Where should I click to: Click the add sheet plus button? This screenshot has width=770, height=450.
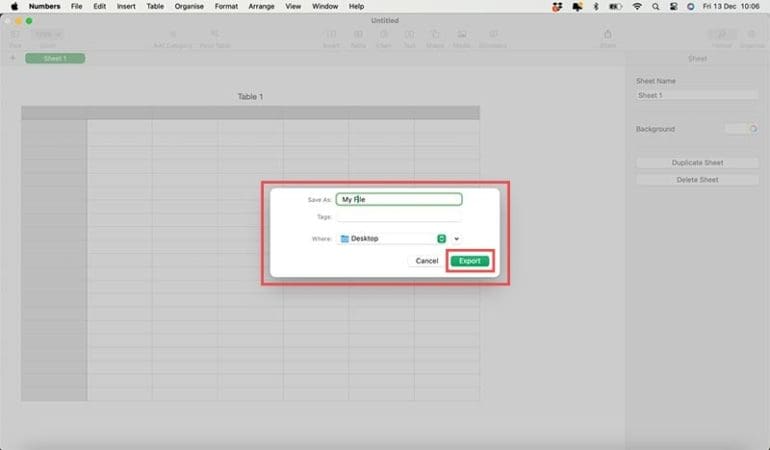click(13, 58)
